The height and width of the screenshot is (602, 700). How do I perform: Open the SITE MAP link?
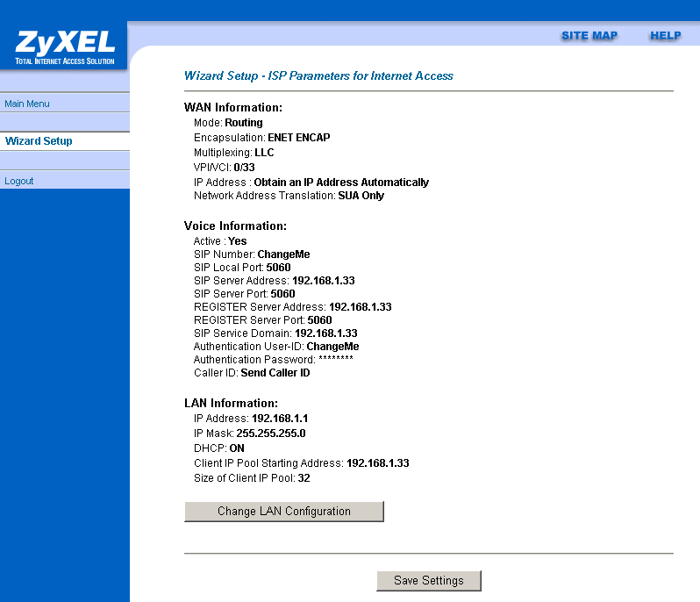click(589, 36)
